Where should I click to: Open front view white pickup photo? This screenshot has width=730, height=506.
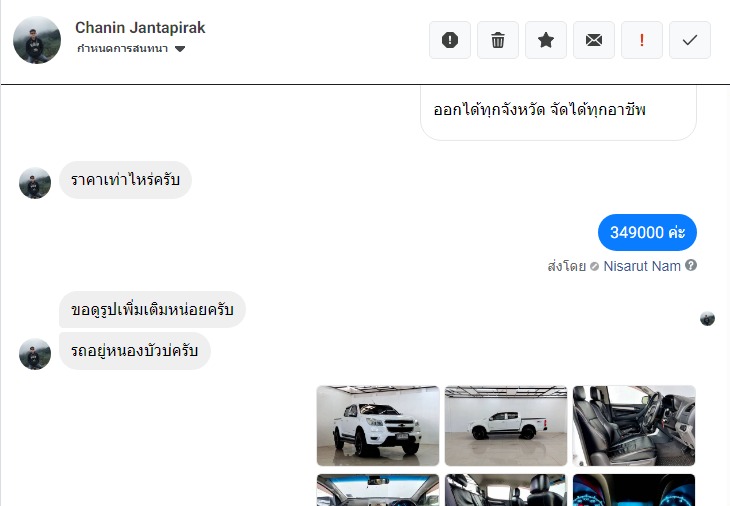[x=378, y=425]
